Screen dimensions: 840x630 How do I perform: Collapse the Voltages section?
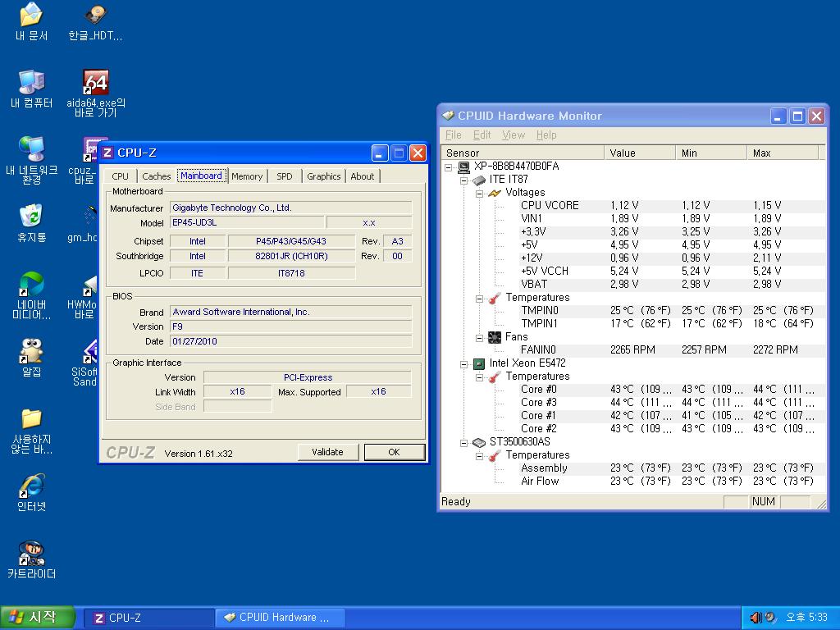coord(479,194)
